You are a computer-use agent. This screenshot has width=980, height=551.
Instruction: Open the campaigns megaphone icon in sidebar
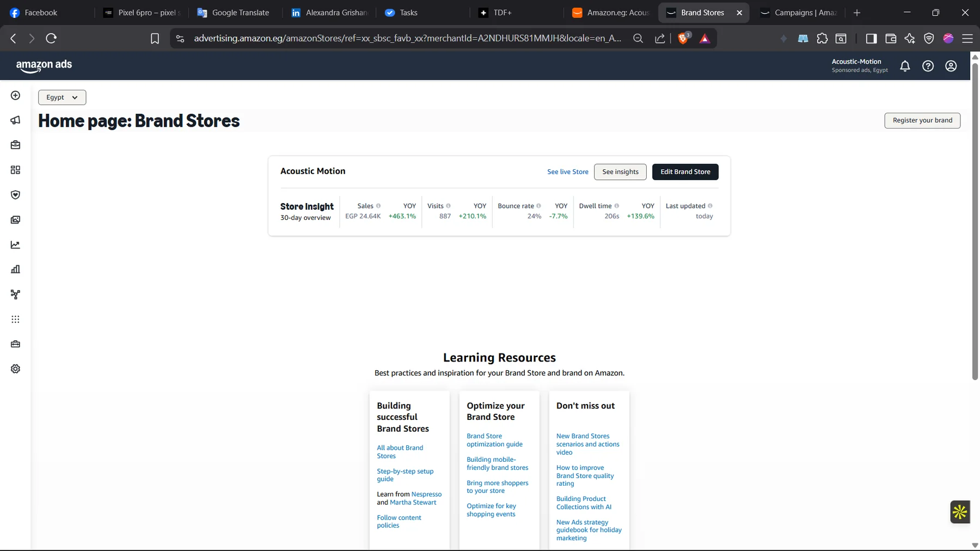click(15, 120)
